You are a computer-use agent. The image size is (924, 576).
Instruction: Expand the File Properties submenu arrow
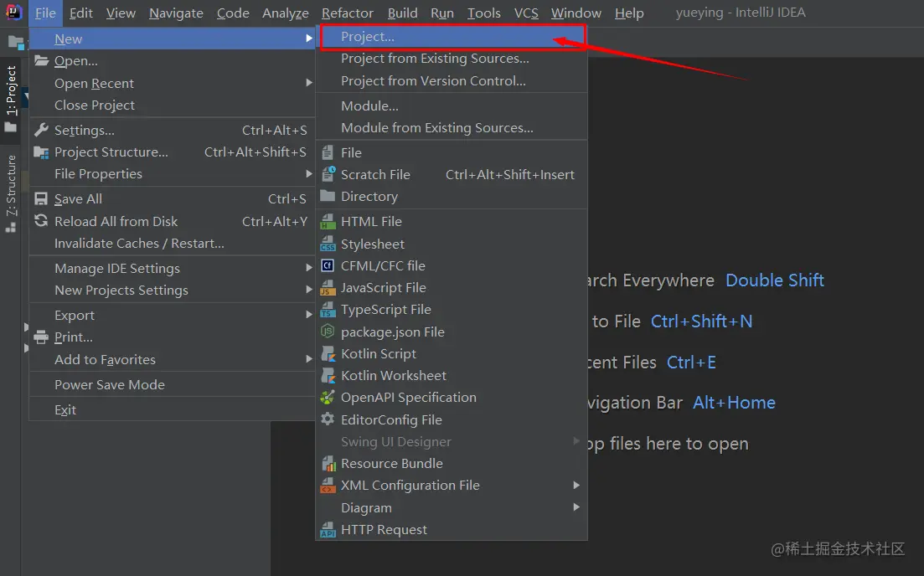pyautogui.click(x=309, y=174)
